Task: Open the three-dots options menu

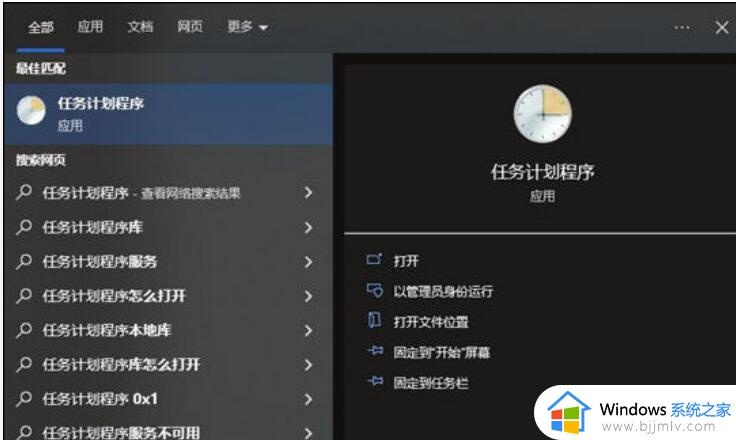Action: click(682, 28)
